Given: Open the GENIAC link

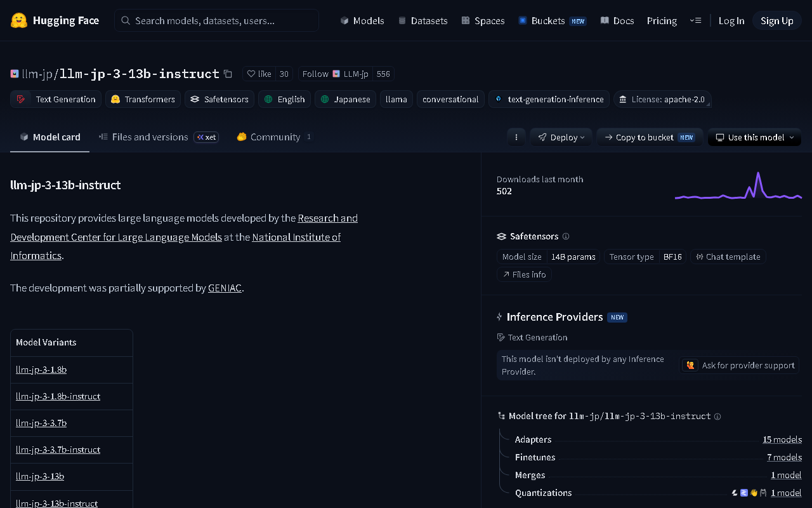Looking at the screenshot, I should point(225,288).
